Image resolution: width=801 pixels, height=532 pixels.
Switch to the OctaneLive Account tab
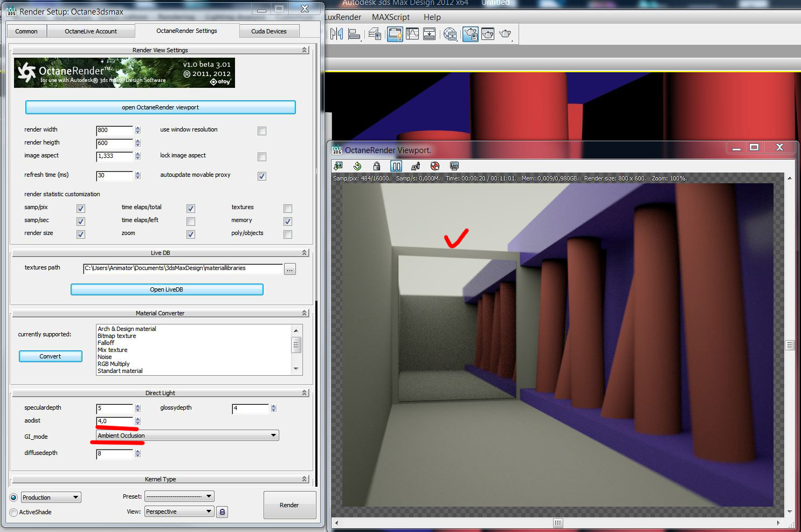(91, 31)
